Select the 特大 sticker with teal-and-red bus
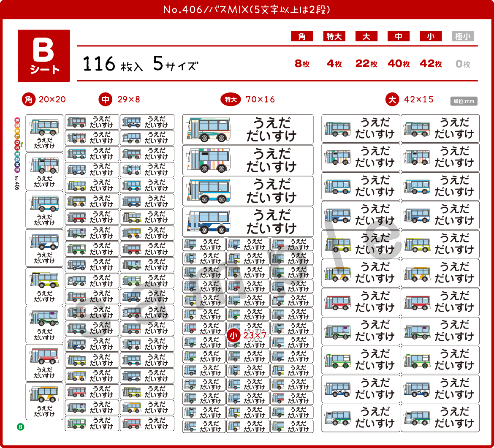Screen dimensions: 494x448 [x=248, y=130]
